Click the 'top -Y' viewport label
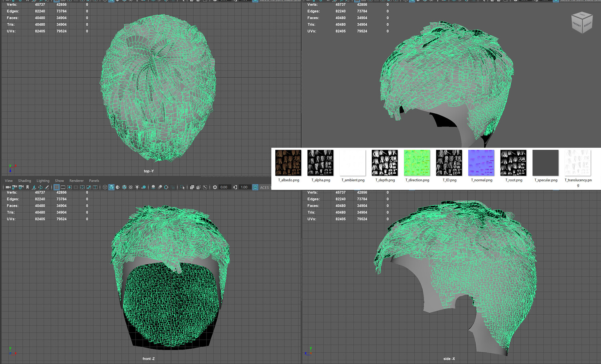The image size is (601, 364). tap(149, 171)
